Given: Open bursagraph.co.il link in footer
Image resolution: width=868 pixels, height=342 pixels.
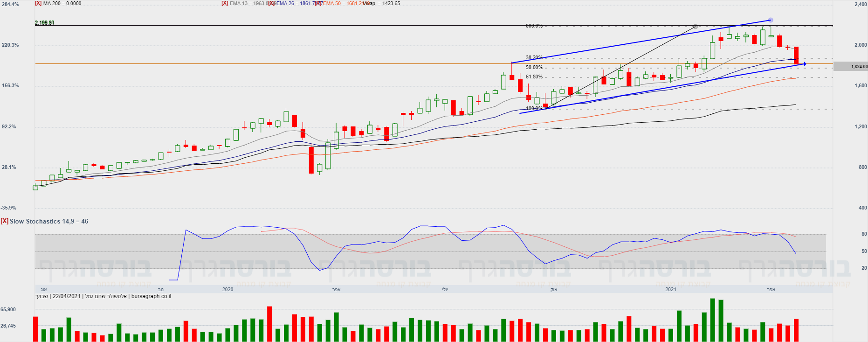Looking at the screenshot, I should tap(151, 296).
